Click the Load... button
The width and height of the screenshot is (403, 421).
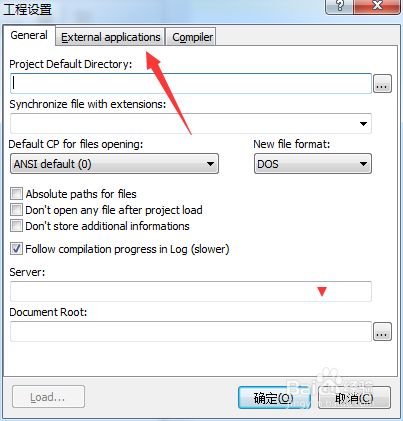(x=48, y=397)
